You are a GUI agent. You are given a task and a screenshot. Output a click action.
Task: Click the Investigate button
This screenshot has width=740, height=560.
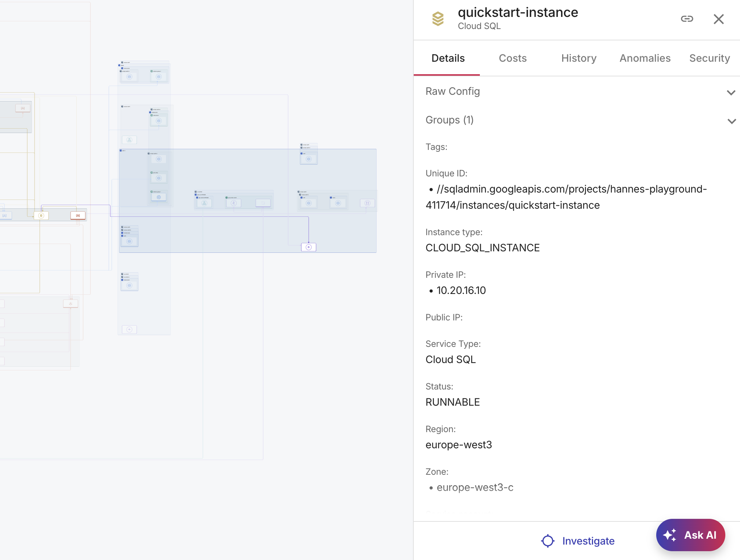[578, 541]
